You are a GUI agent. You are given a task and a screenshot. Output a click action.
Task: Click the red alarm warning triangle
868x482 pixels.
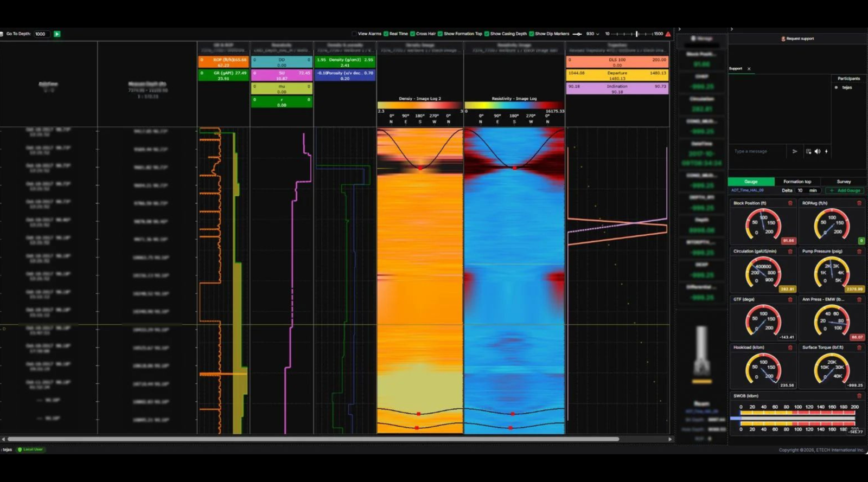coord(668,34)
